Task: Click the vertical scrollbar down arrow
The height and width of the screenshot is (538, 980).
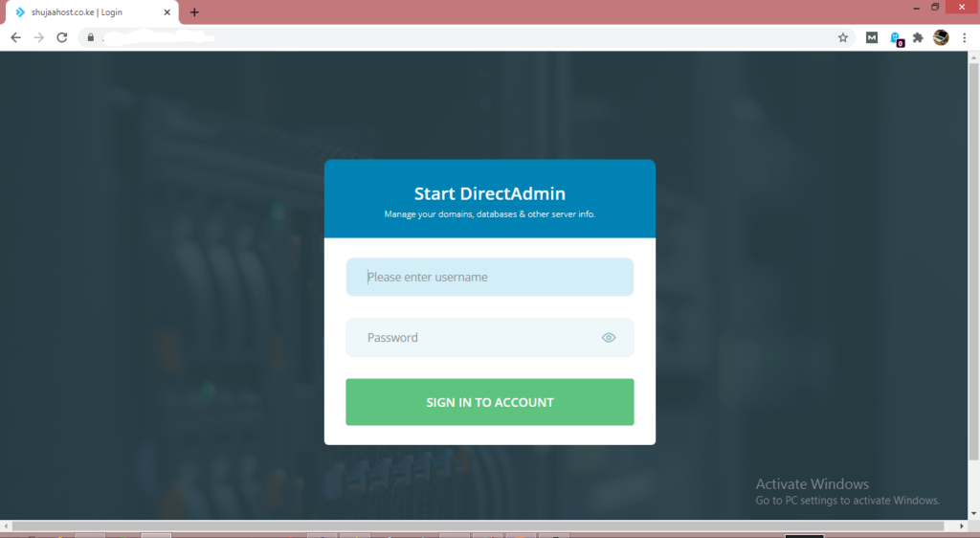Action: (973, 514)
